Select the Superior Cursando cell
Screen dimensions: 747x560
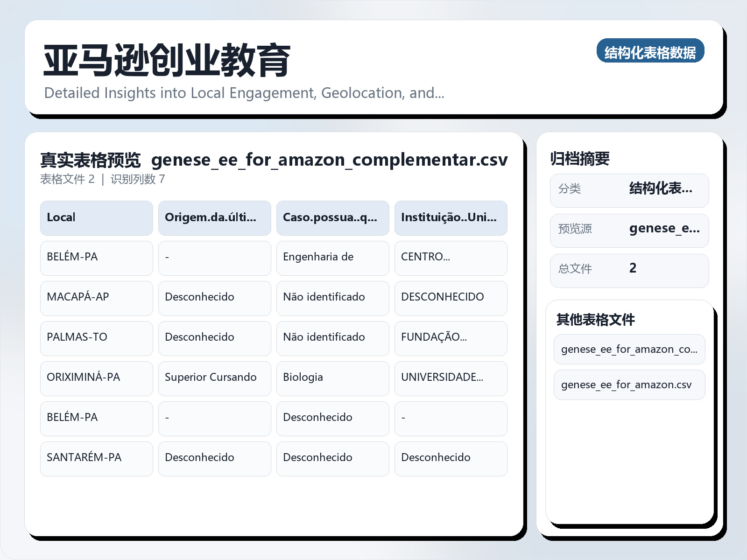[214, 378]
